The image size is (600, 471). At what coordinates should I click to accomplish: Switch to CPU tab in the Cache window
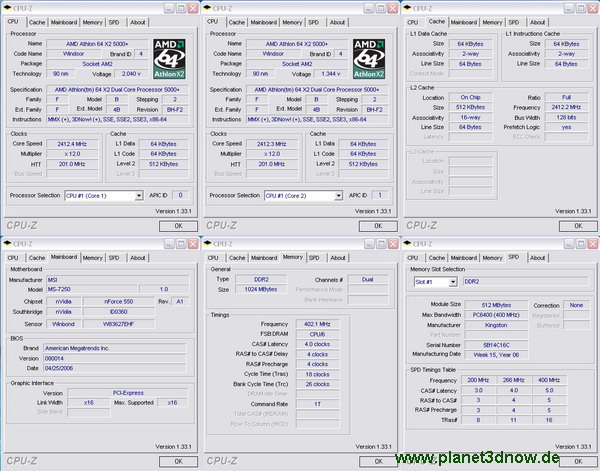413,23
